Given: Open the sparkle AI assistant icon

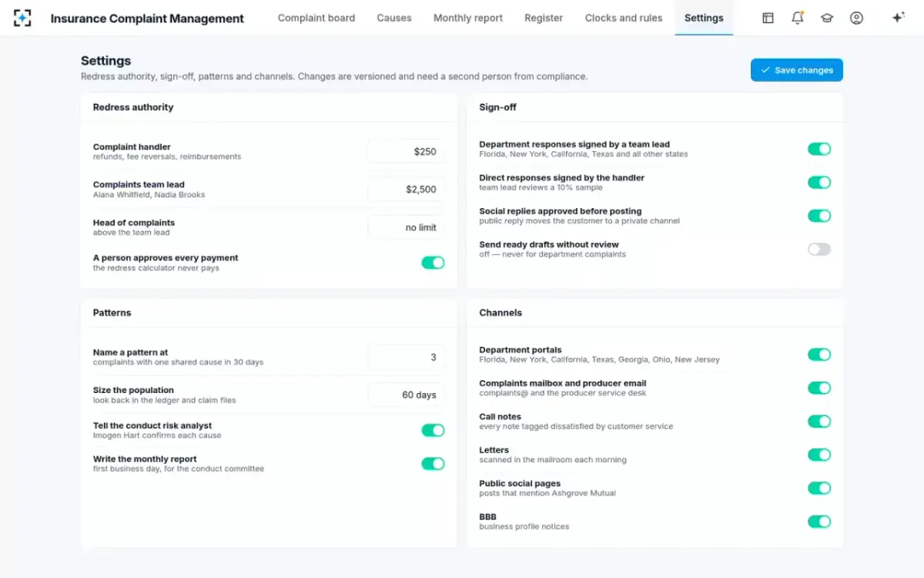Looking at the screenshot, I should tap(898, 18).
